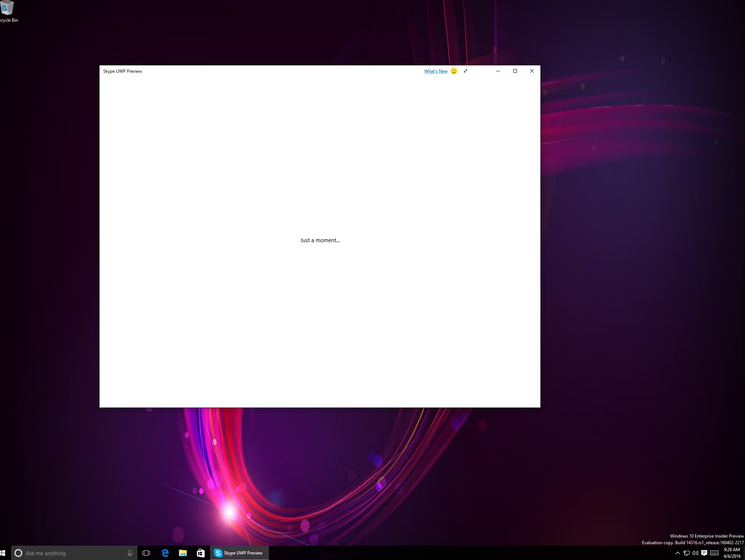745x560 pixels.
Task: Open Task View from the taskbar
Action: coord(146,553)
